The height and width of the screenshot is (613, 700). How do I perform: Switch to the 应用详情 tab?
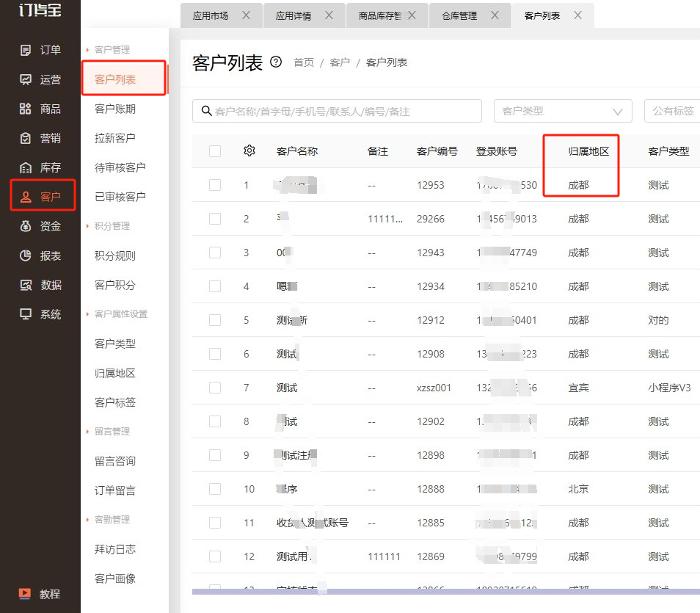point(294,15)
